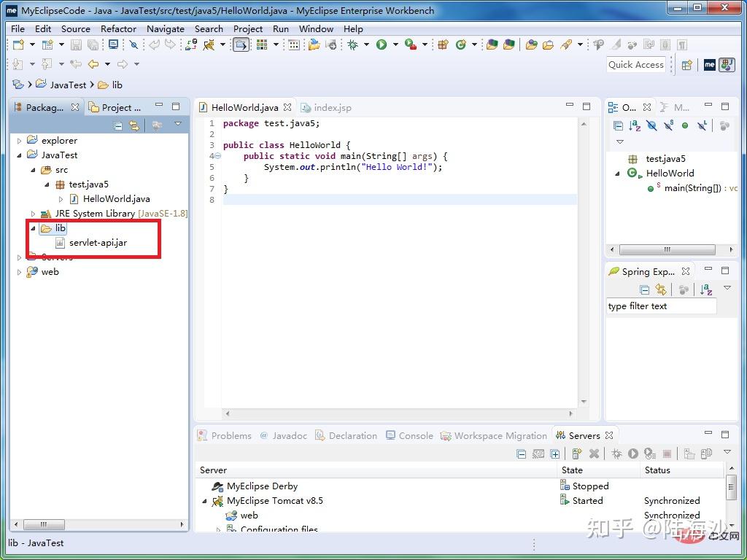Image resolution: width=747 pixels, height=560 pixels.
Task: Run the program with the green play icon
Action: pos(381,44)
